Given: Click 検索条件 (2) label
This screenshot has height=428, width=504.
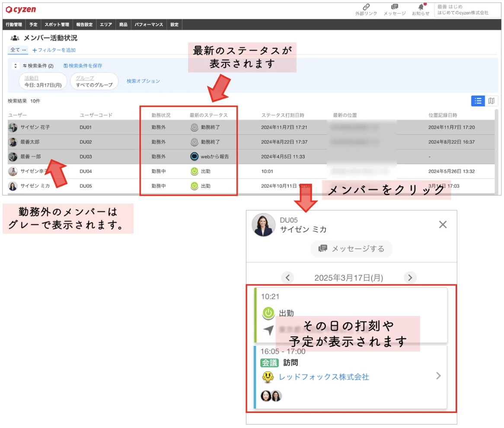Looking at the screenshot, I should [38, 66].
